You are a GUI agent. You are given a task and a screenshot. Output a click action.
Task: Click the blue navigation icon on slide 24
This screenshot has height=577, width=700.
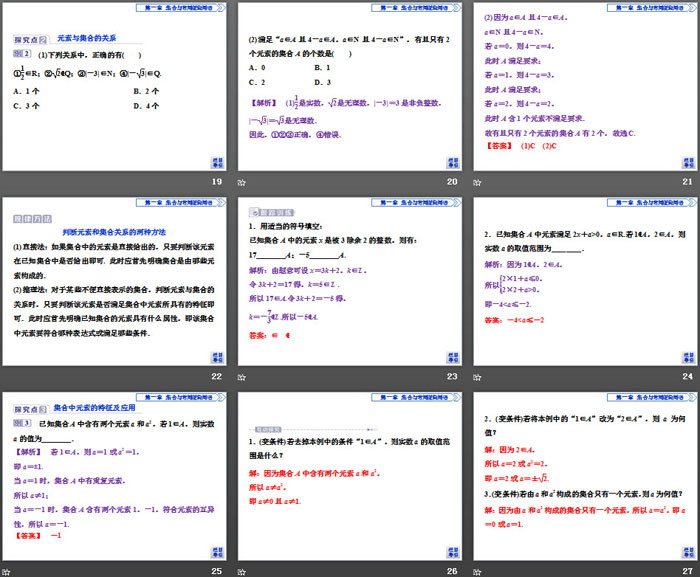(x=688, y=357)
